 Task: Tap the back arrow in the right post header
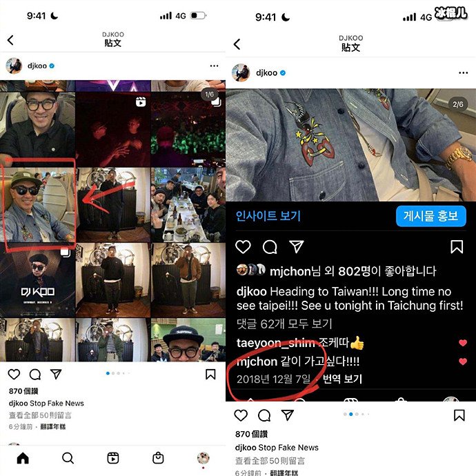[237, 44]
